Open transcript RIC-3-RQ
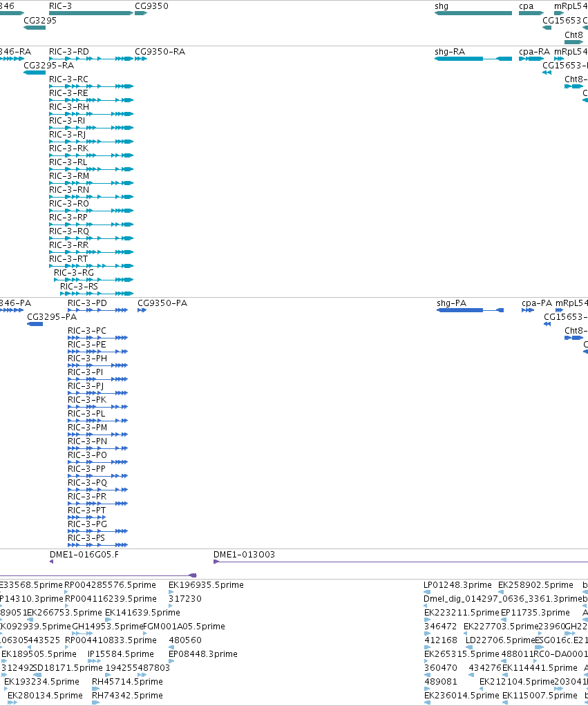This screenshot has width=588, height=706. click(x=69, y=231)
